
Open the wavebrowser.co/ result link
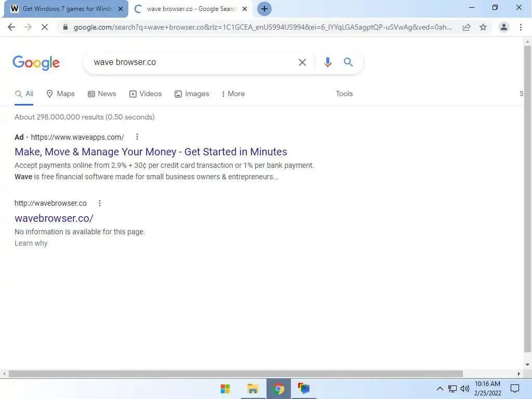pos(54,218)
